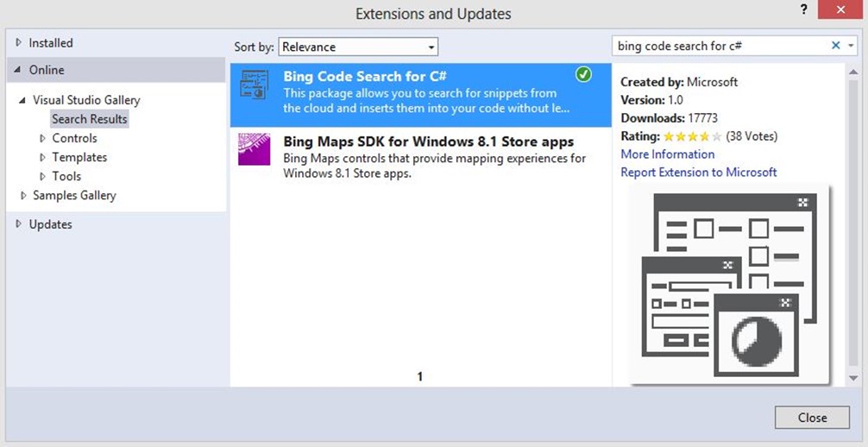Click the details pane vertical scrollbar thumb
This screenshot has height=447, width=868.
point(853,222)
